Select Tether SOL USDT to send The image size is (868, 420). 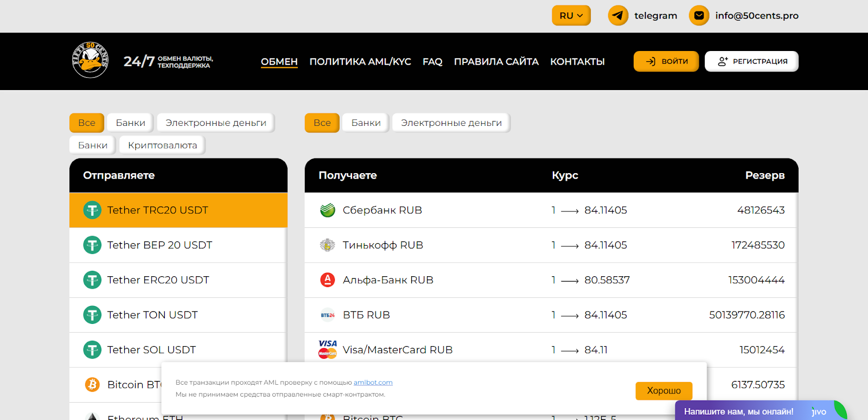tap(178, 350)
